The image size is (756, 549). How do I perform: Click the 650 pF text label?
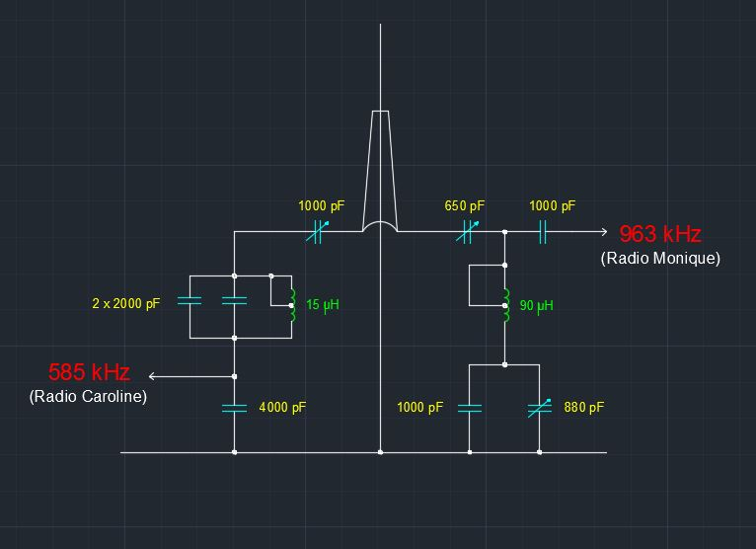464,206
